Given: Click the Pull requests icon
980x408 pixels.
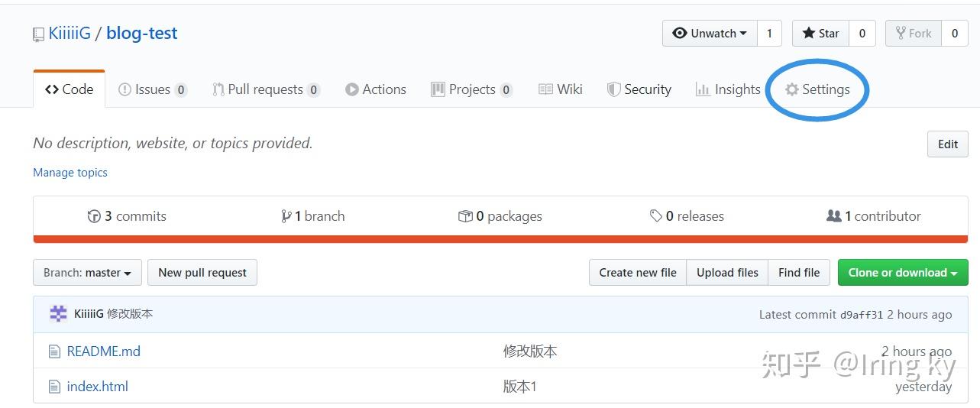Looking at the screenshot, I should tap(218, 89).
